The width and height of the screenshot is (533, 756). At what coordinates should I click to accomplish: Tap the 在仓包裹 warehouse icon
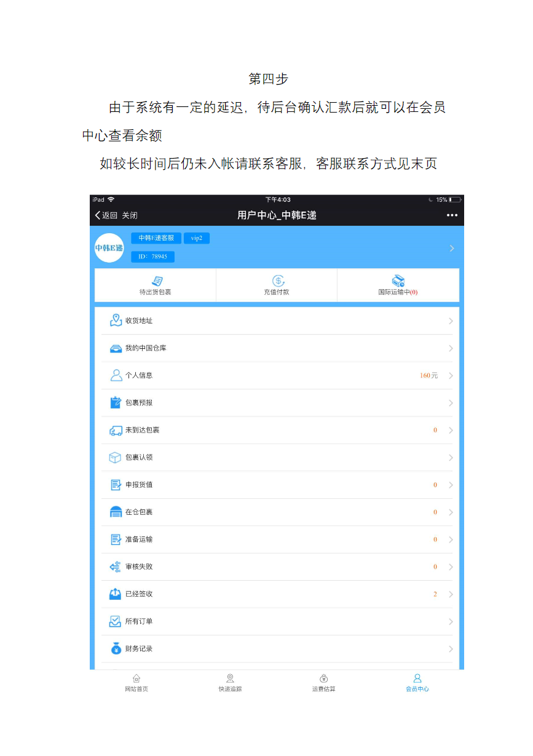pyautogui.click(x=116, y=512)
